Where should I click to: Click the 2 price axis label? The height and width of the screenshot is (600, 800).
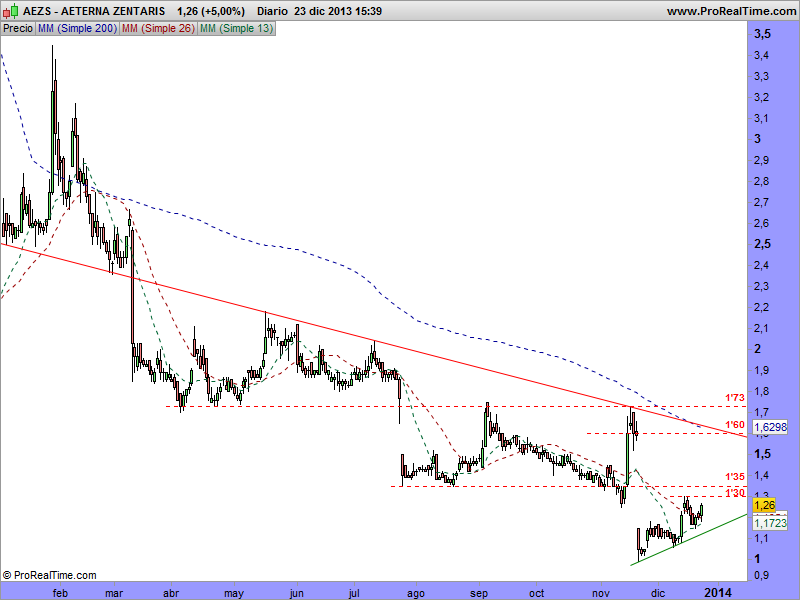tap(758, 348)
